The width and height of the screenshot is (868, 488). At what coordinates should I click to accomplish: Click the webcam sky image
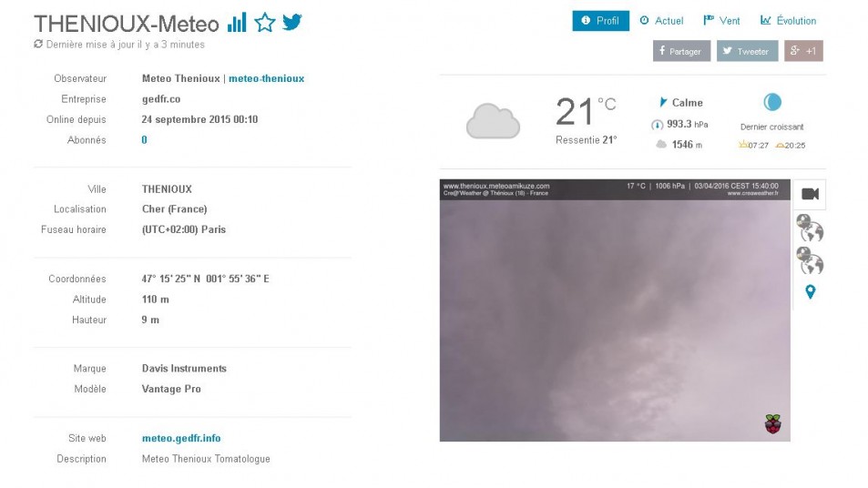[615, 310]
